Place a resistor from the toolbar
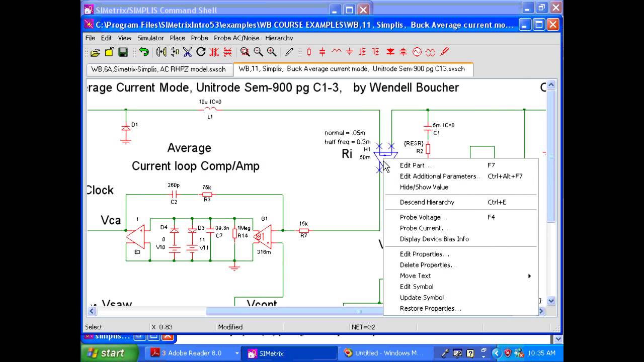This screenshot has height=362, width=644. point(309,52)
